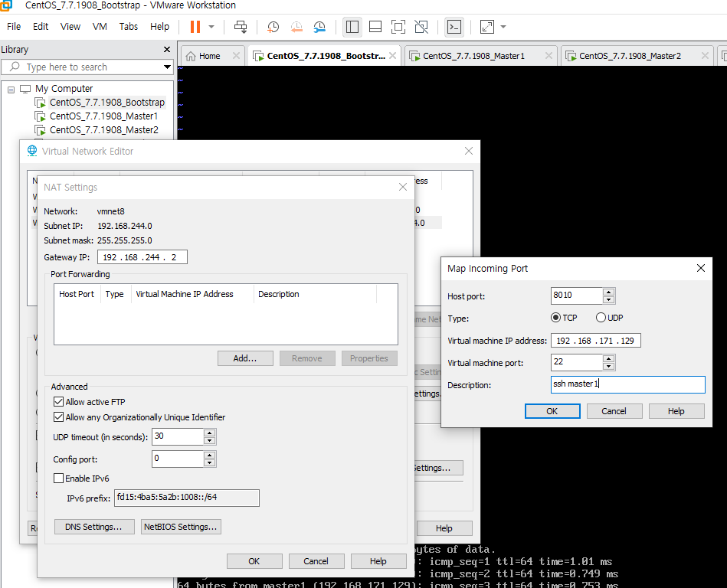Increase the Host port value
The image size is (727, 588).
point(609,292)
